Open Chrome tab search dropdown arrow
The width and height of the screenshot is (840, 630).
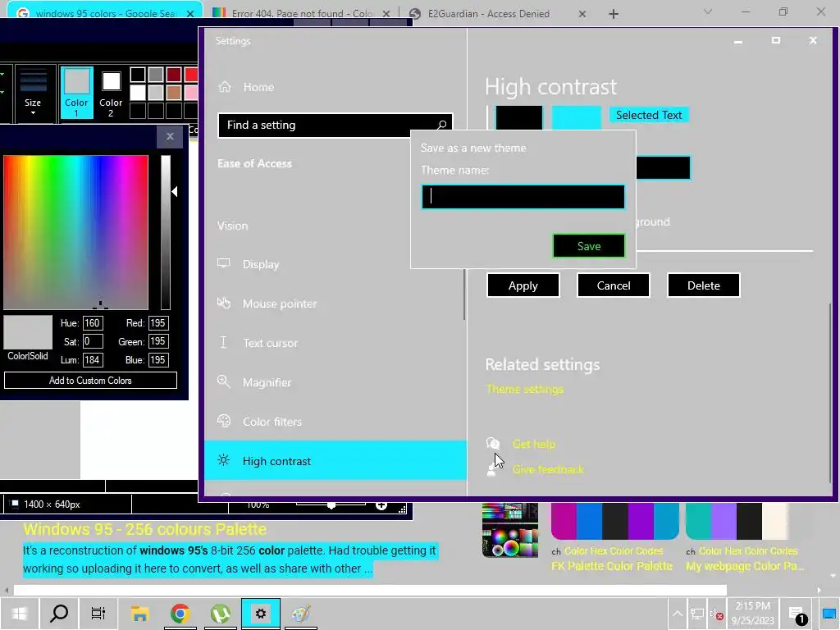[x=708, y=11]
